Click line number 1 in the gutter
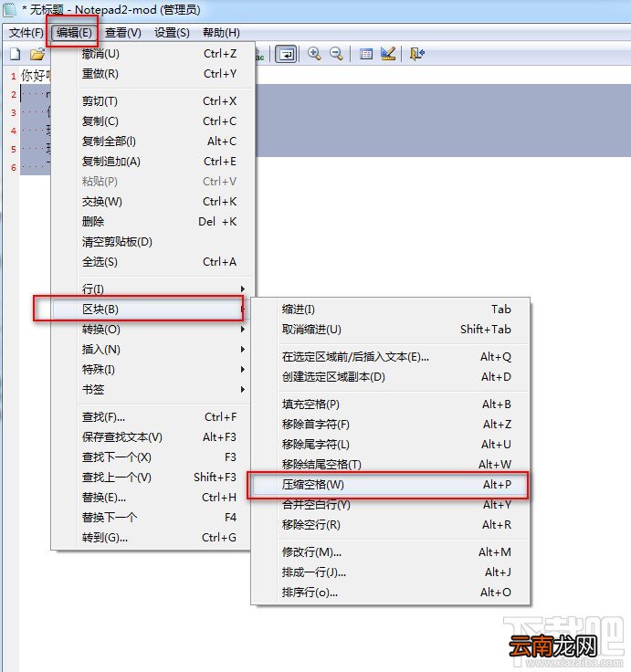 (14, 77)
